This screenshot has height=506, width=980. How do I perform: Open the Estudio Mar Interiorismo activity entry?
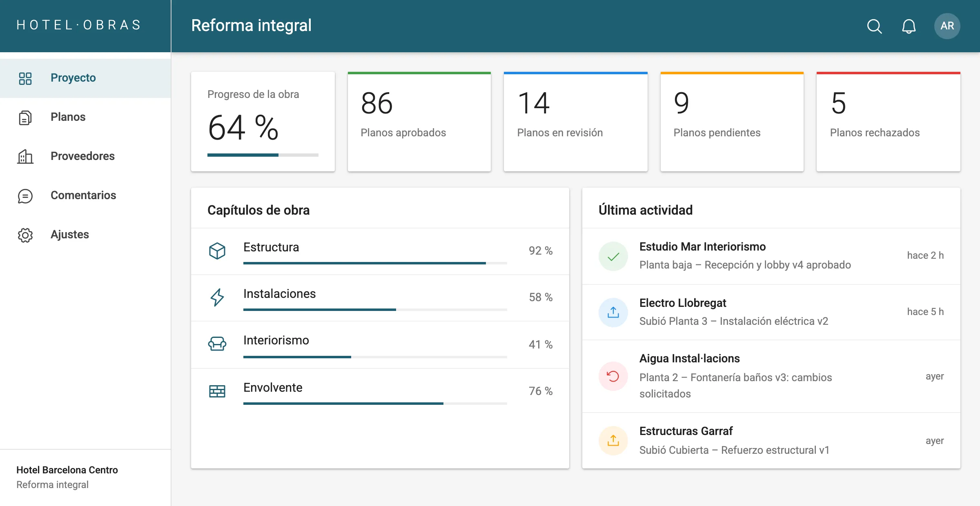click(x=771, y=256)
